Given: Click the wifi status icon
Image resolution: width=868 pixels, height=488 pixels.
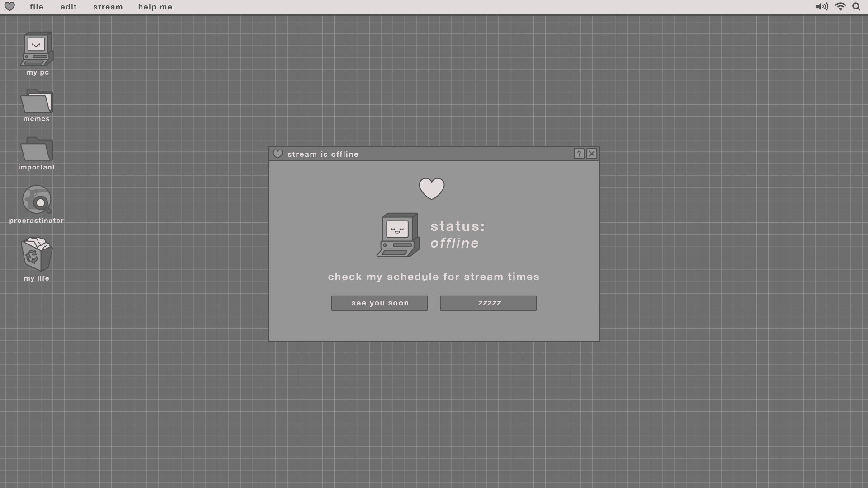Looking at the screenshot, I should click(x=840, y=7).
